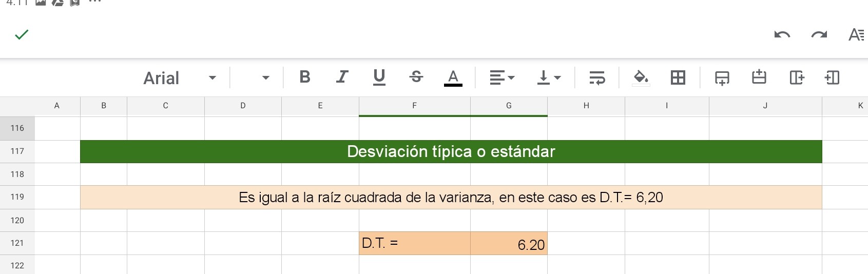Open the Arial font dropdown

coord(179,78)
